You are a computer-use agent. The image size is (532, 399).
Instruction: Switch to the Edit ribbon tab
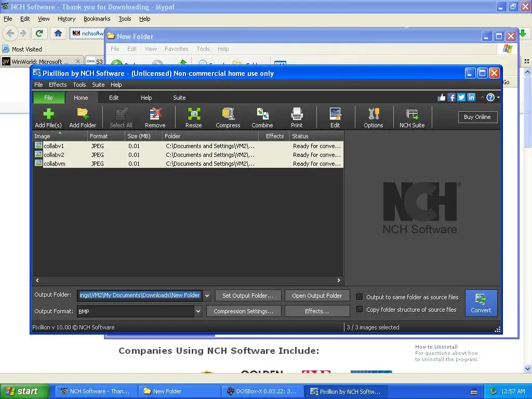coord(114,98)
